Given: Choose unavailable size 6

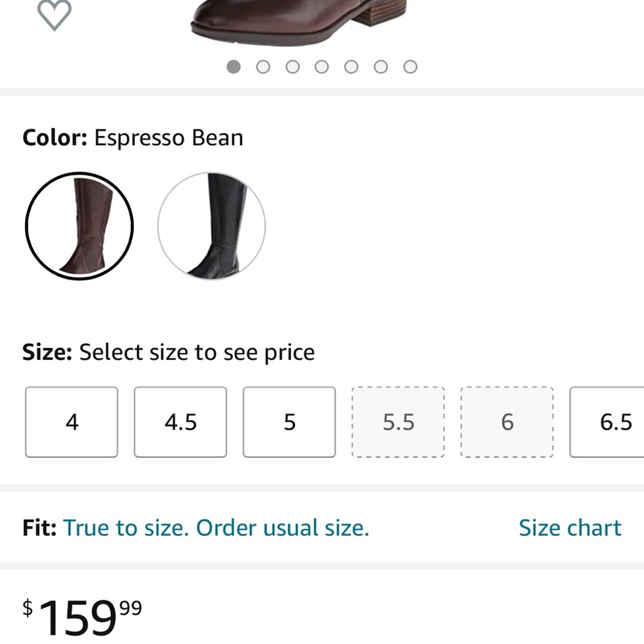Looking at the screenshot, I should [x=507, y=422].
